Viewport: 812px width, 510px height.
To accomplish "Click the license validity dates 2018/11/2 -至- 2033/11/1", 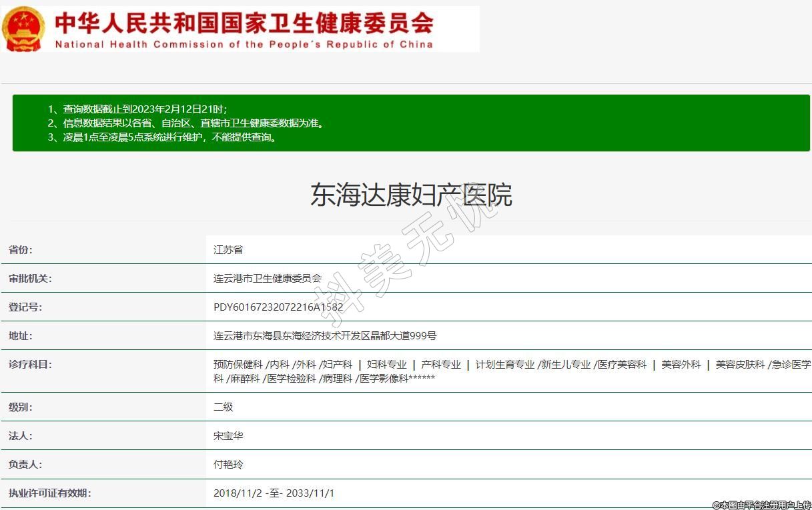I will pos(274,493).
